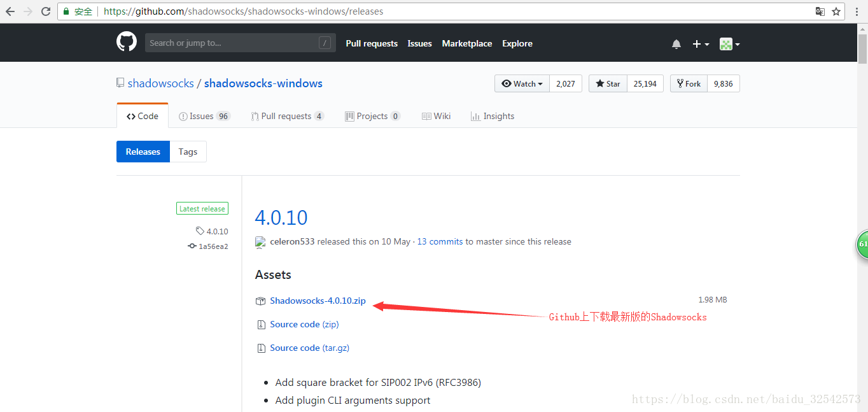
Task: Star the shadowsocks-windows repository
Action: 608,83
